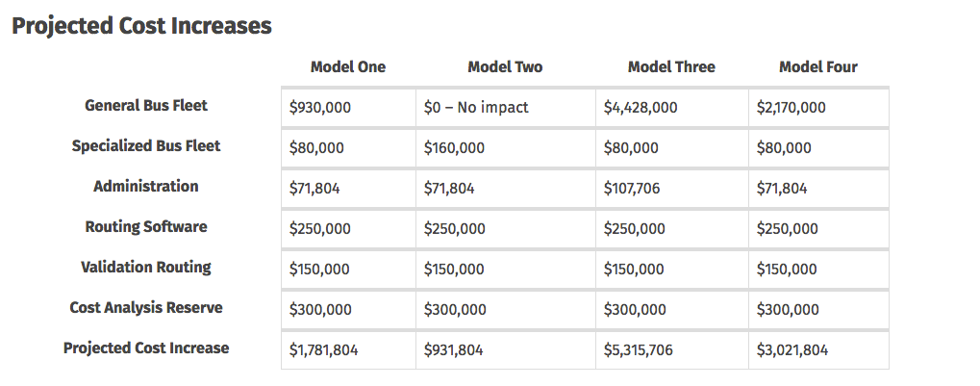Select the $3,021,804 total cell
Screen dimensions: 980x386
coord(792,350)
